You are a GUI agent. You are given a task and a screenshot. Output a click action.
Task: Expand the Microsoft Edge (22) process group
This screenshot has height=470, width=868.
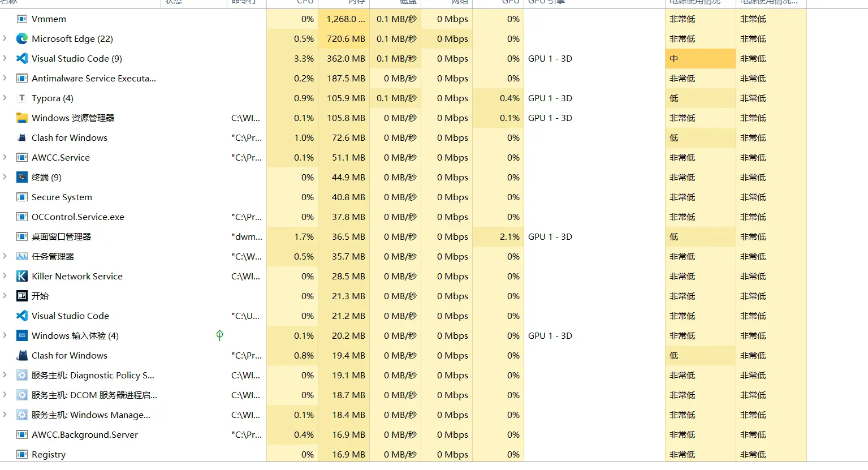coord(5,38)
